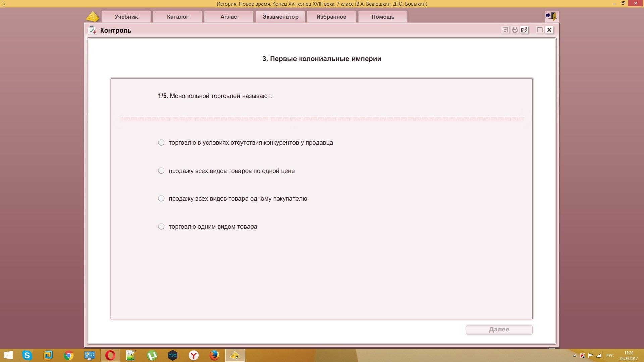Open the Помощь tab
This screenshot has width=644, height=362.
[x=383, y=17]
